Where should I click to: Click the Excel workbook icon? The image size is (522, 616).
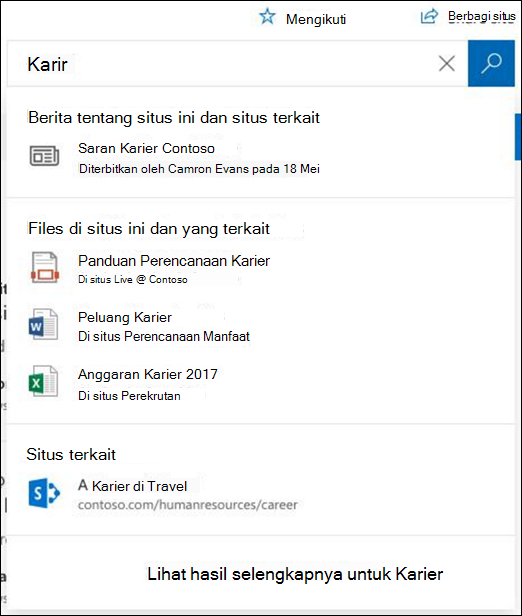[x=43, y=381]
